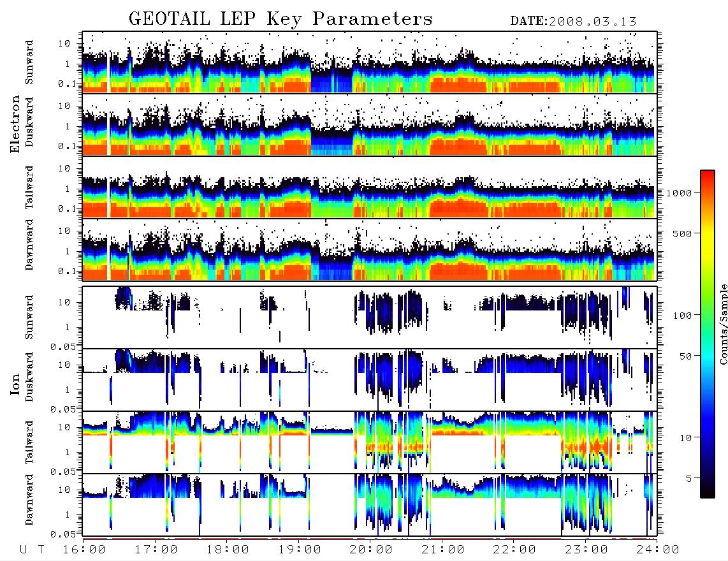Click the 1000 colorbar tick label
This screenshot has width=728, height=561.
pyautogui.click(x=680, y=193)
